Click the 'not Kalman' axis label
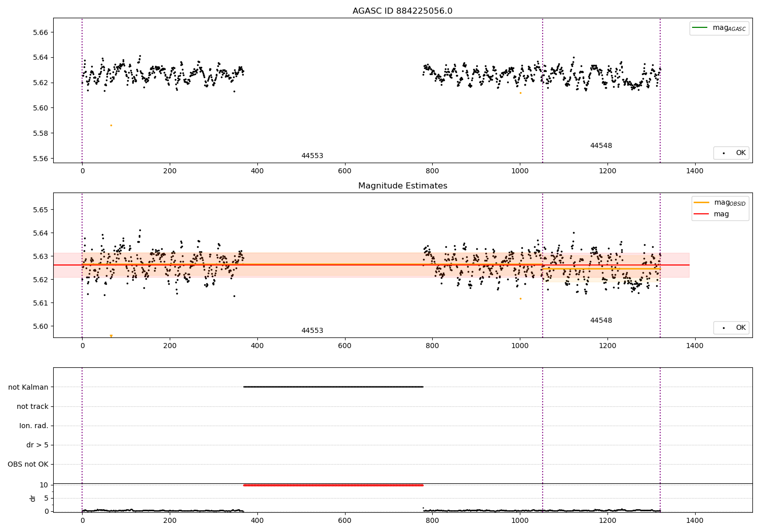The width and height of the screenshot is (760, 532). pos(28,387)
